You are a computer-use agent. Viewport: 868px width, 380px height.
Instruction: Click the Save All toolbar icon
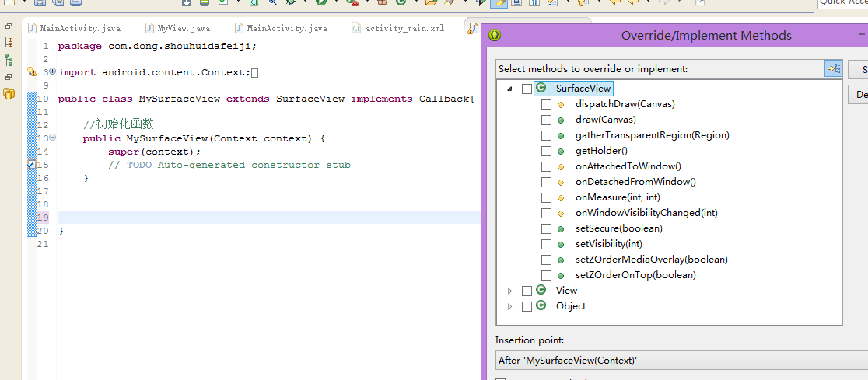pyautogui.click(x=58, y=2)
